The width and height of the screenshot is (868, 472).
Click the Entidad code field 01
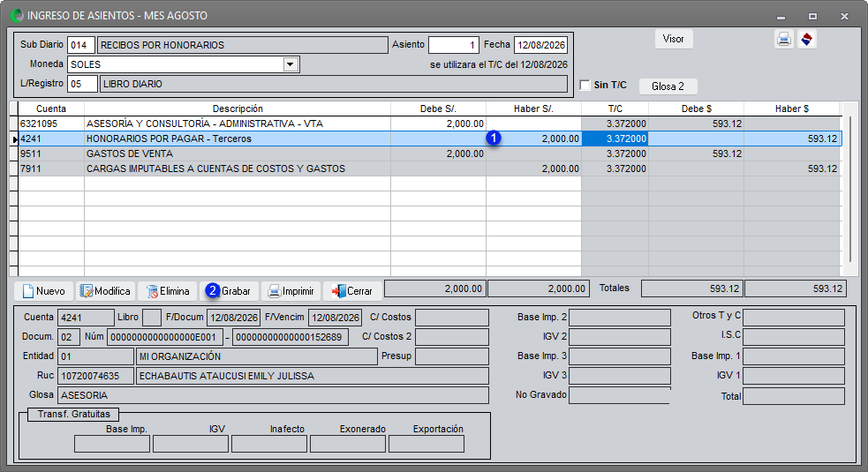coord(95,356)
